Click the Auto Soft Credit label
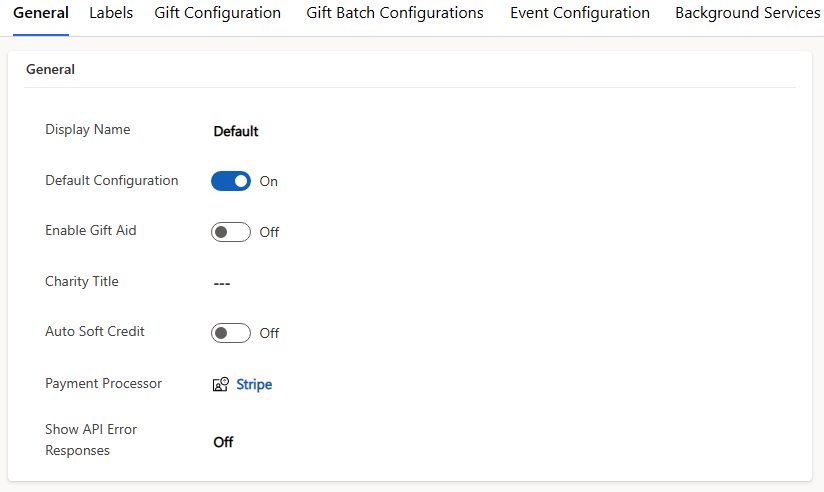Screen dimensions: 824x492 [x=94, y=331]
